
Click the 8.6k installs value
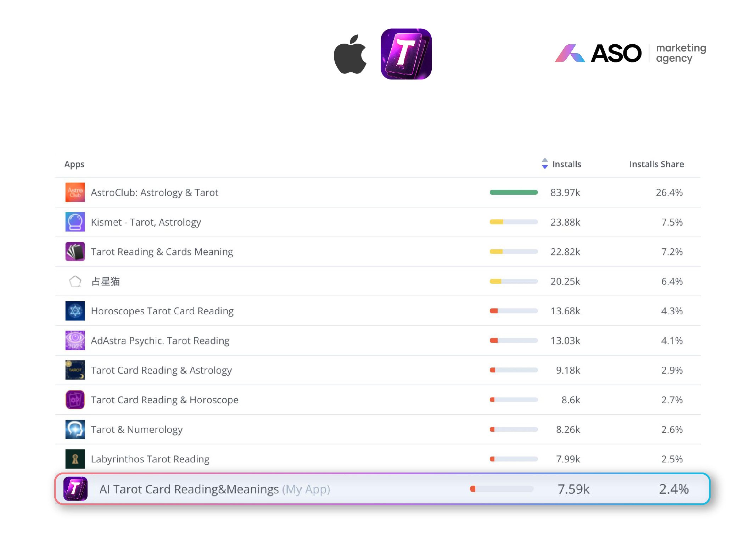point(571,400)
